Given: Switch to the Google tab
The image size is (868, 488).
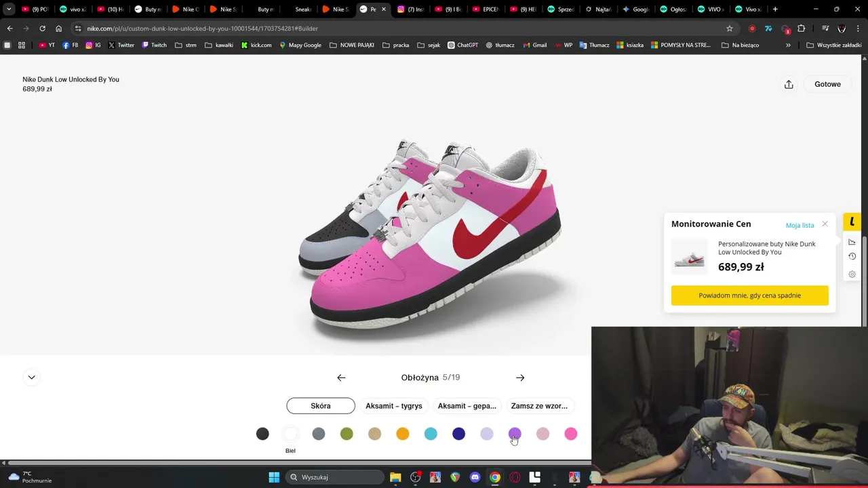Looking at the screenshot, I should click(x=635, y=9).
